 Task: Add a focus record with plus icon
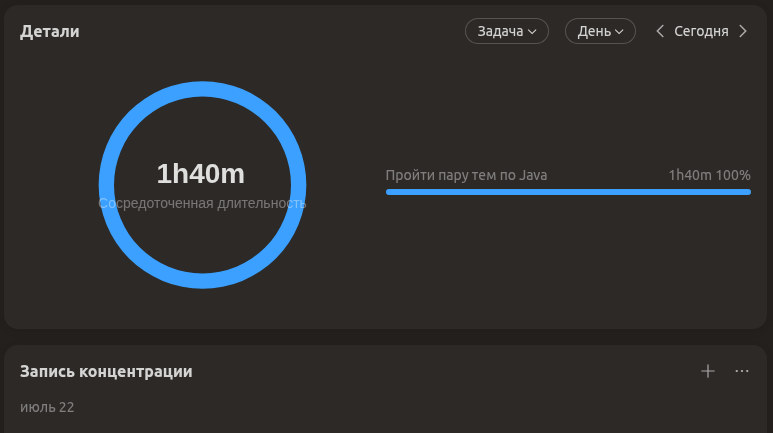707,371
